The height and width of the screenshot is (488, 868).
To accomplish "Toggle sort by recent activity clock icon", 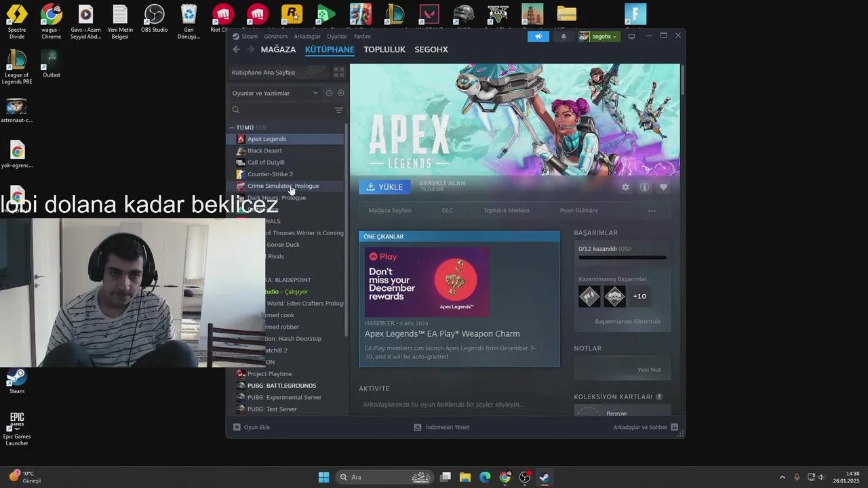I will 329,93.
